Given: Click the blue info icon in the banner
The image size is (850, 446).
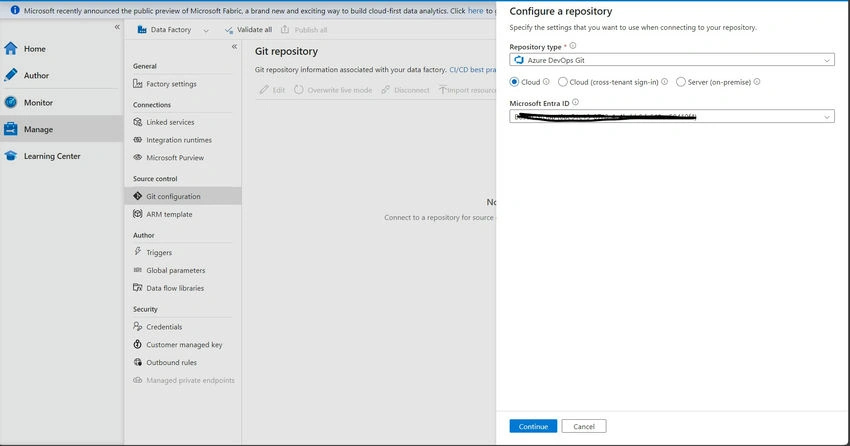Looking at the screenshot, I should coord(15,10).
